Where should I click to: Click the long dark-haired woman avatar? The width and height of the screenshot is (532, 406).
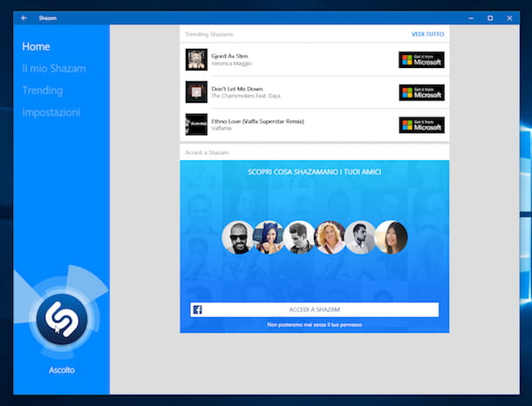click(x=392, y=238)
